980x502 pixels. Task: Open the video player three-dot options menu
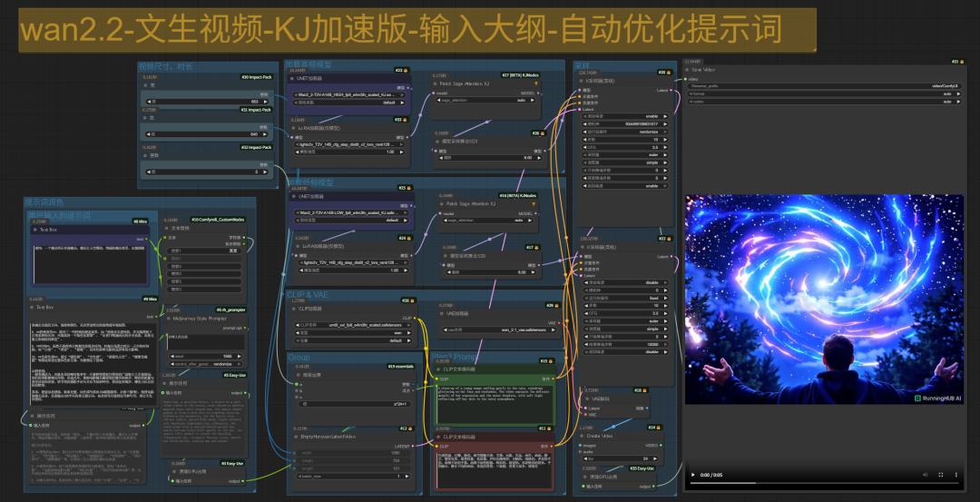click(x=957, y=475)
